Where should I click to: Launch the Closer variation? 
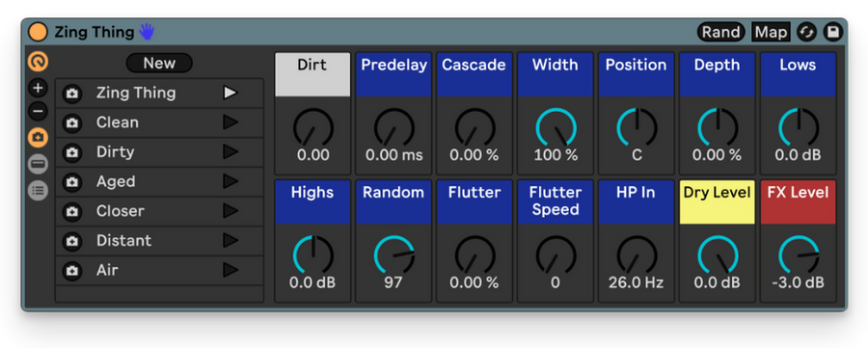pos(231,211)
